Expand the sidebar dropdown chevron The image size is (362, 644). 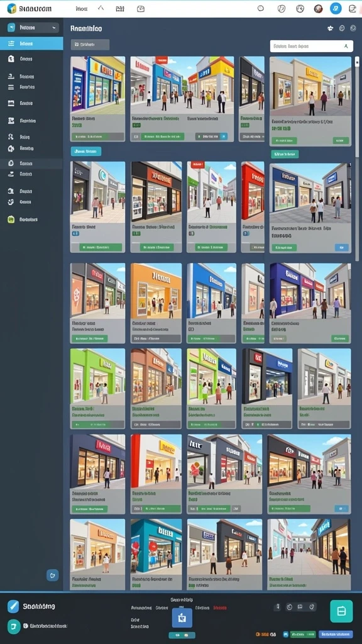pos(54,28)
